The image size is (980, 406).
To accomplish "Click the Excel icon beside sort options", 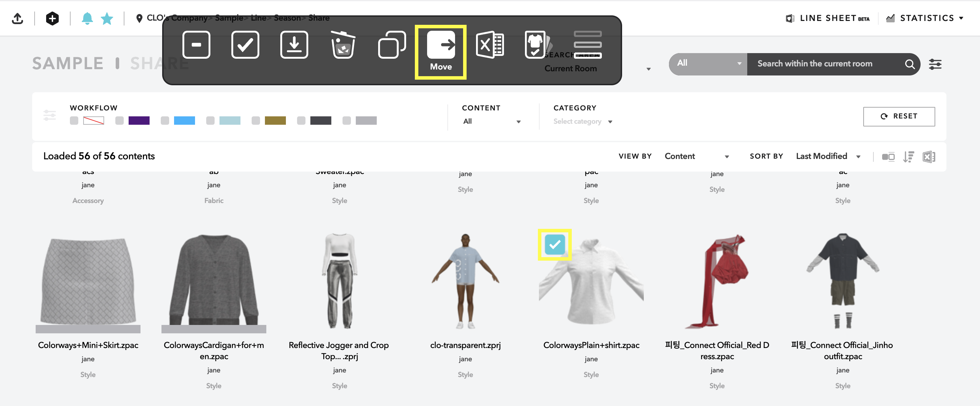I will (929, 157).
